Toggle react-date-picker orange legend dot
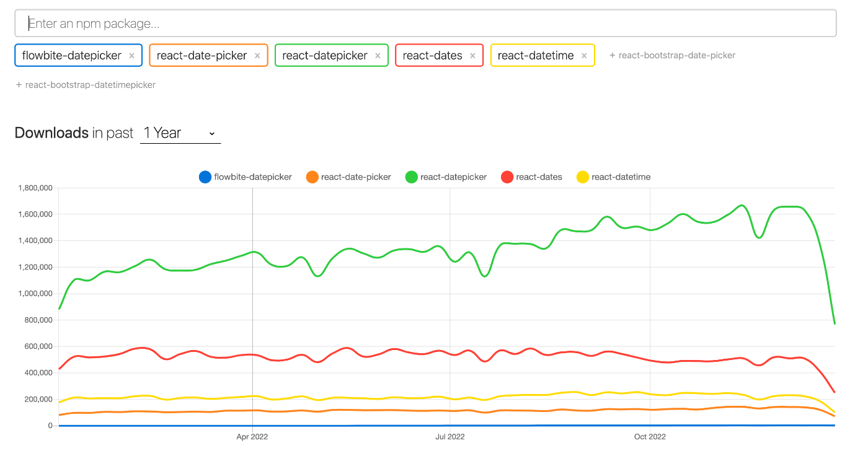Screen dimensions: 868x474 click(312, 177)
